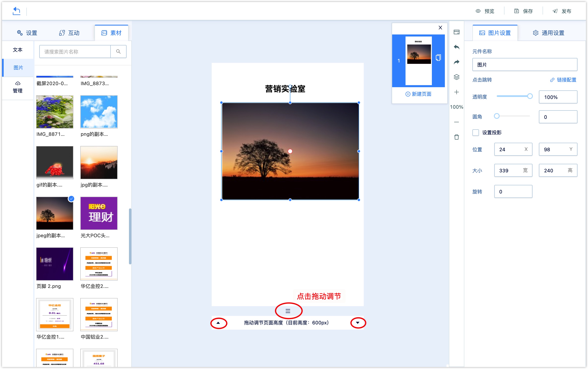Screen dimensions: 588x369
Task: Click the 保存 save button
Action: coord(523,11)
